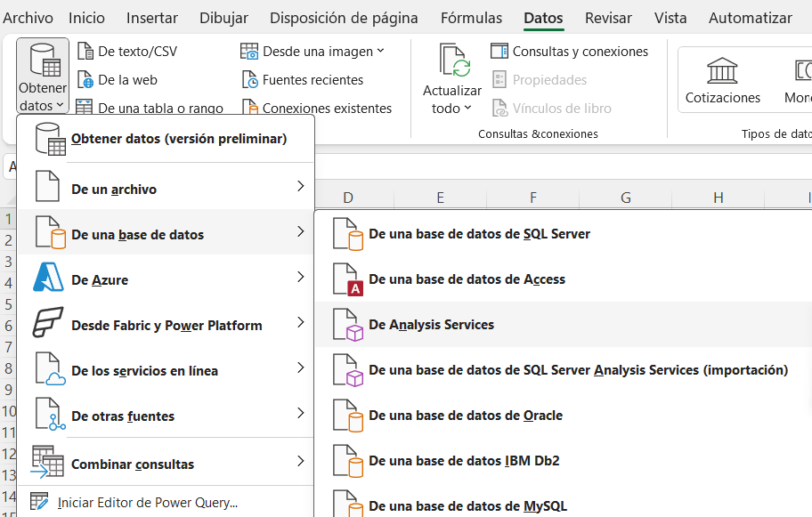Choose De Analysis Services menu entry
The height and width of the screenshot is (517, 812).
[431, 325]
